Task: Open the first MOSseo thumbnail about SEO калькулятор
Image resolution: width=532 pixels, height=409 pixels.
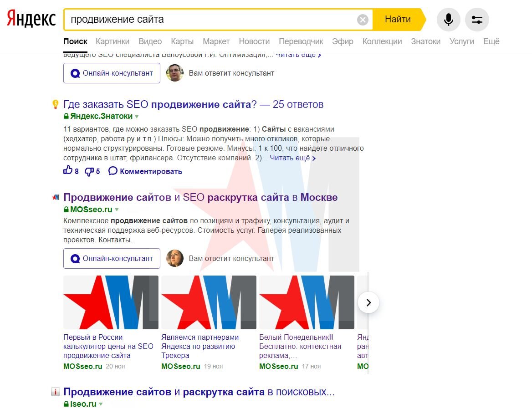Action: tap(111, 302)
